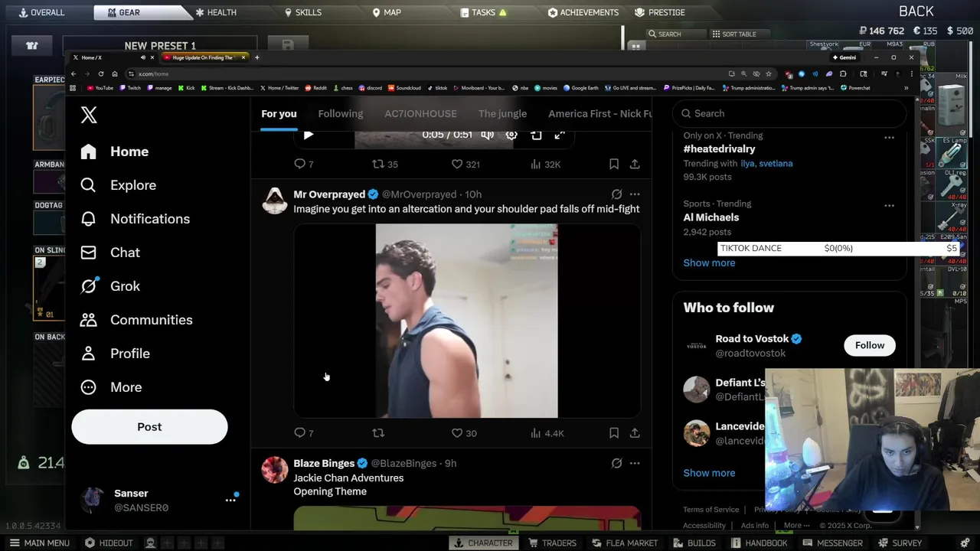
Task: Open Grok actions on Mr Overprayed post
Action: point(616,194)
